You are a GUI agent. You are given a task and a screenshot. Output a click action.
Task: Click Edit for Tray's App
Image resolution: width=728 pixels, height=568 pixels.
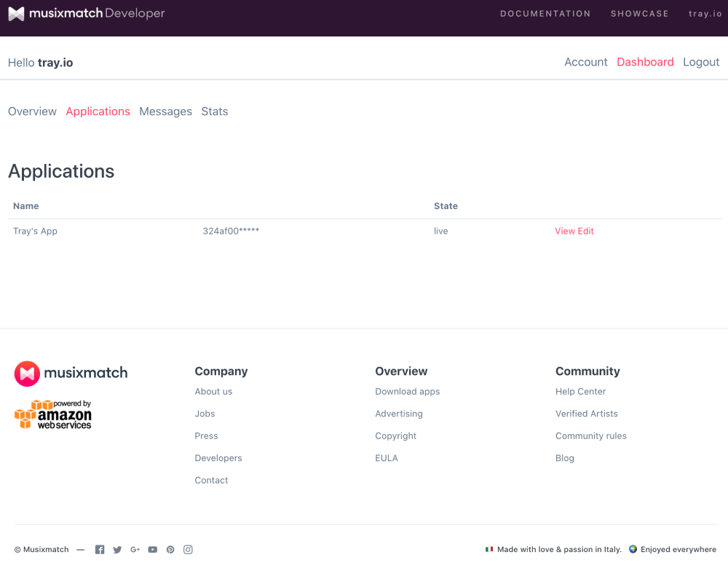(x=585, y=231)
